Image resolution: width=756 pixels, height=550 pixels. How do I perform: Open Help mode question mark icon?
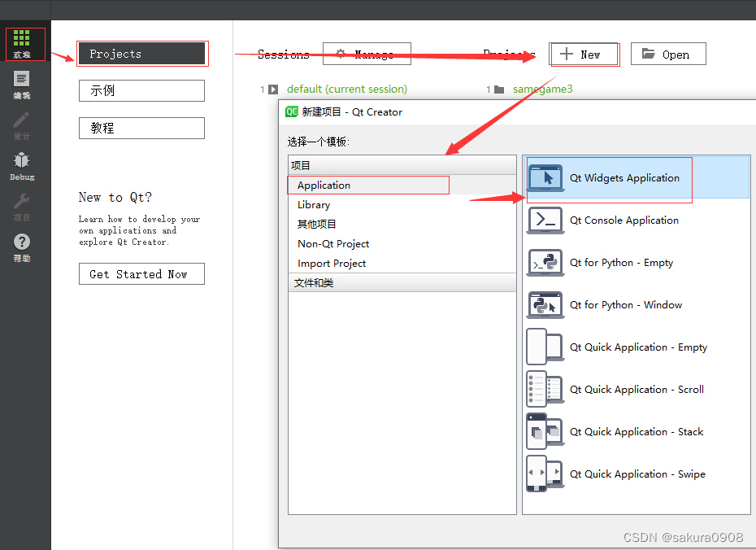pyautogui.click(x=22, y=242)
